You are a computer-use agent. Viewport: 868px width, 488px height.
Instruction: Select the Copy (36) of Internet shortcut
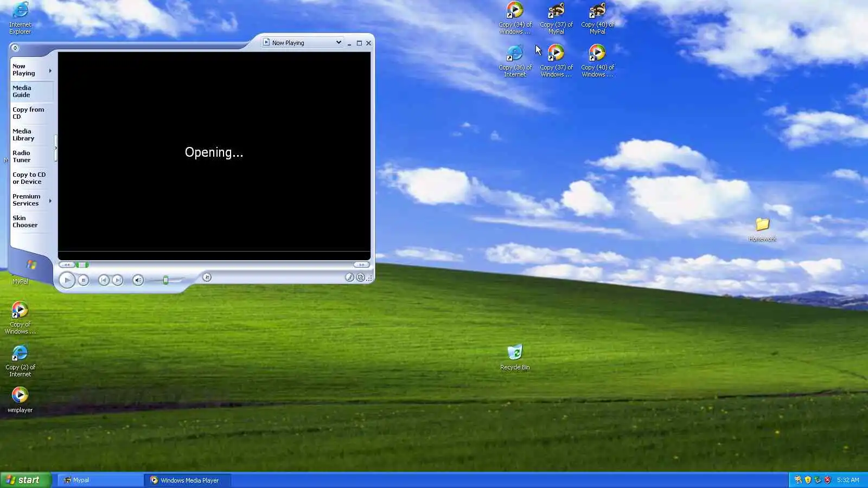point(515,61)
